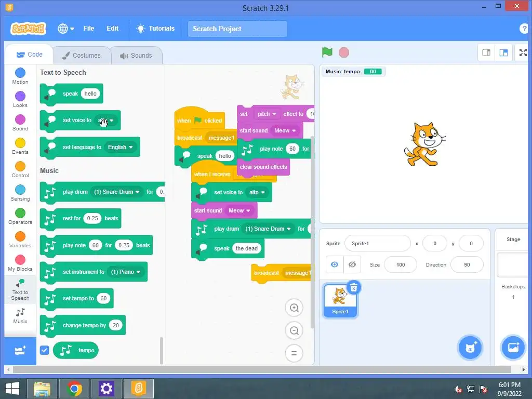Toggle the tempo reporter checkbox
The image size is (532, 399).
pyautogui.click(x=45, y=350)
